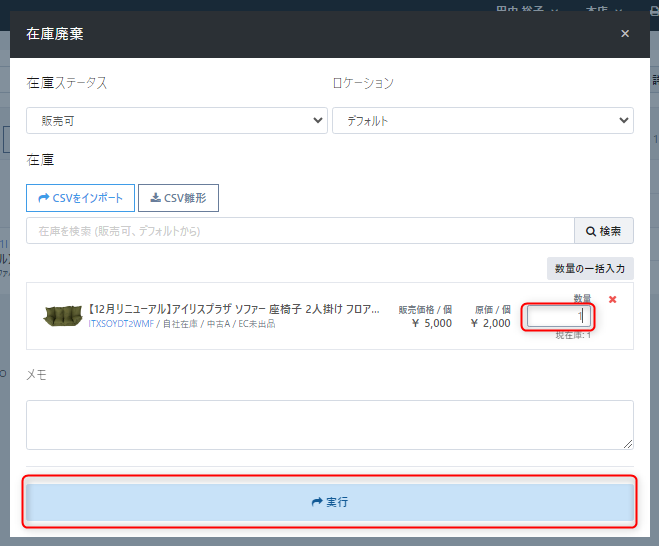Click the 検索 search button

[604, 231]
